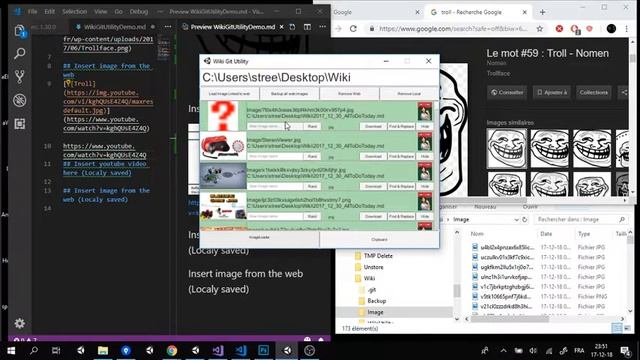The image size is (640, 360).
Task: Click StereoViewer thumbnail in Wiki Git Utility
Action: (x=223, y=146)
